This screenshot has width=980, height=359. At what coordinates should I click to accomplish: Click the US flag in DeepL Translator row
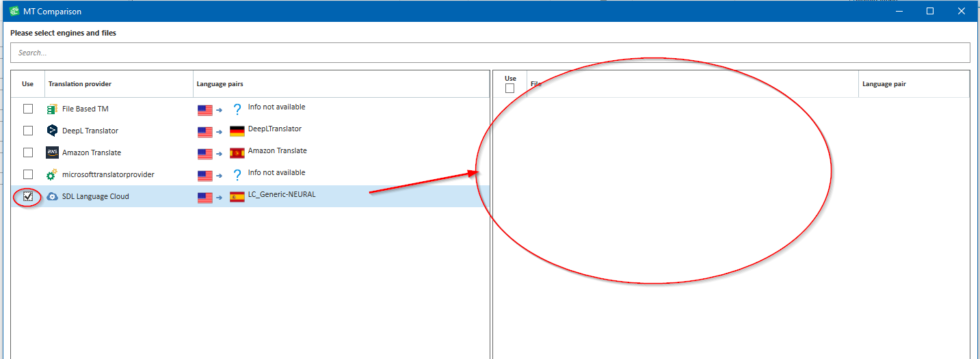click(205, 132)
